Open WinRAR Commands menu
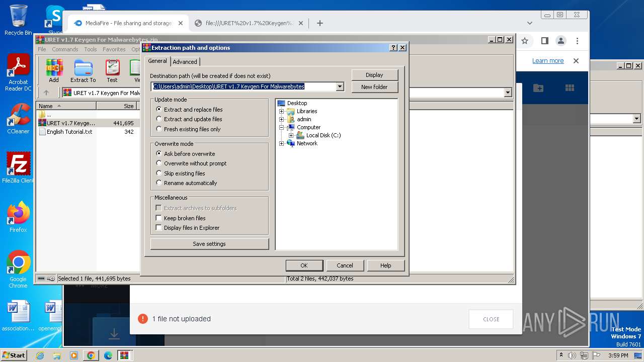The height and width of the screenshot is (362, 644). pyautogui.click(x=65, y=49)
